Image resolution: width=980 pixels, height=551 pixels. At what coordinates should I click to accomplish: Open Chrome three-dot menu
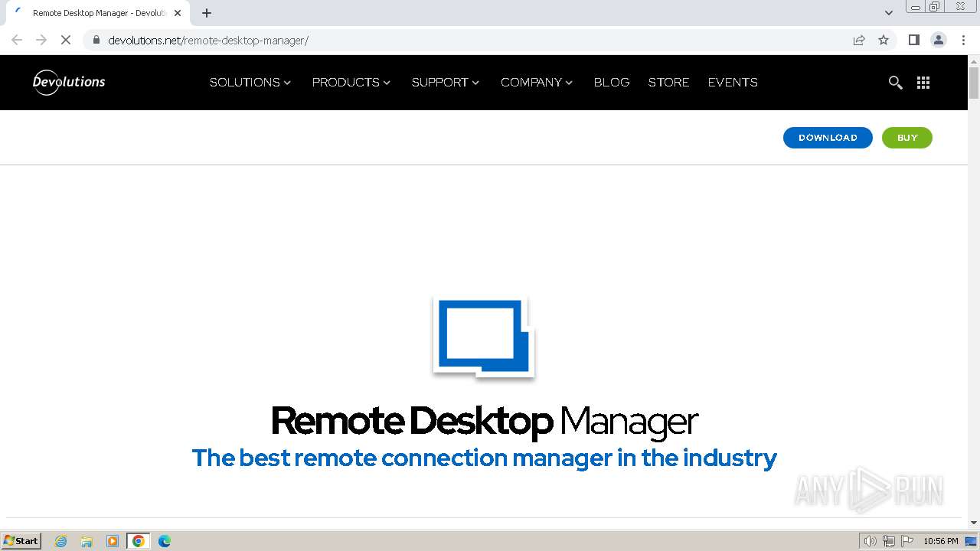tap(964, 40)
